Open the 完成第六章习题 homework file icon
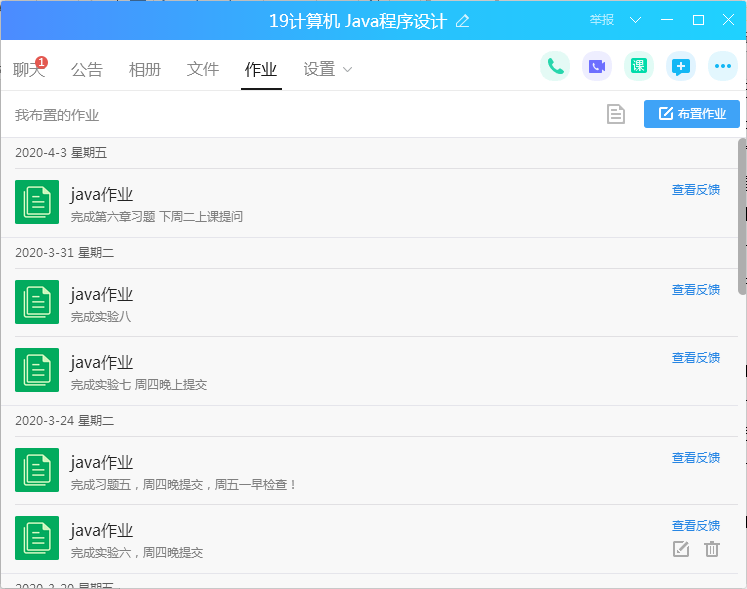This screenshot has width=747, height=589. (x=37, y=203)
